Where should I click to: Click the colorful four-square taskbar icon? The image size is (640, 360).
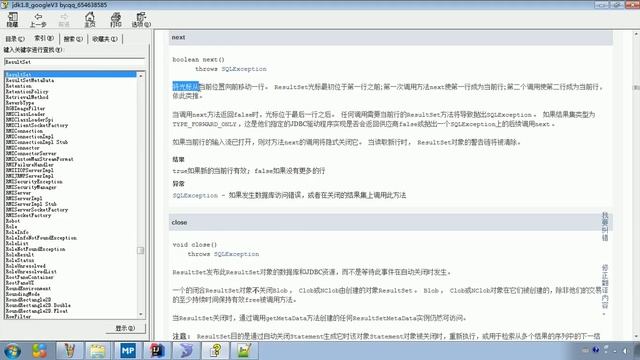39,350
